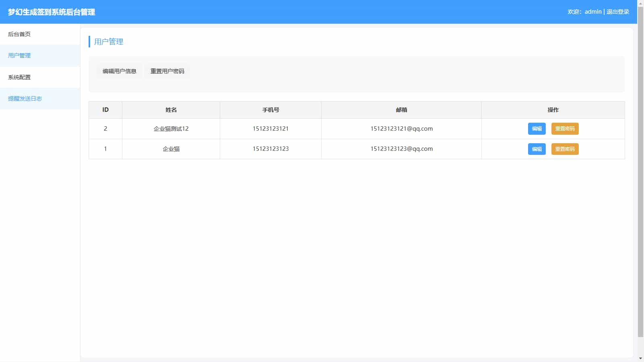Viewport: 644px width, 362px height.
Task: Select 用户管理 in the sidebar
Action: point(19,56)
